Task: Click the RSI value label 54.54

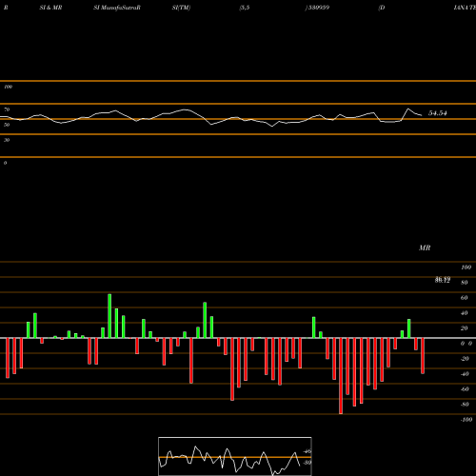Action: pos(438,113)
